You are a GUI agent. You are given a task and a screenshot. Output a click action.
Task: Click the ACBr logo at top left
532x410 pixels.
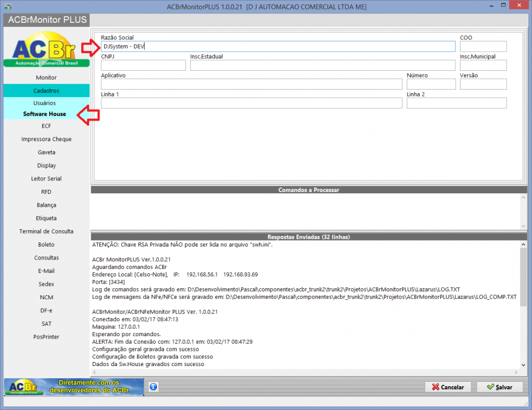pos(46,49)
